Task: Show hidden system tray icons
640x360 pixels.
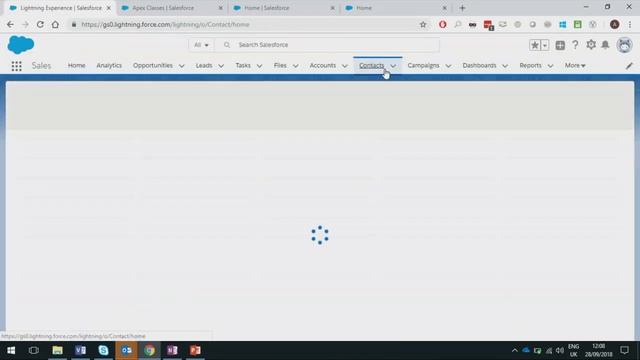Action: tap(514, 351)
